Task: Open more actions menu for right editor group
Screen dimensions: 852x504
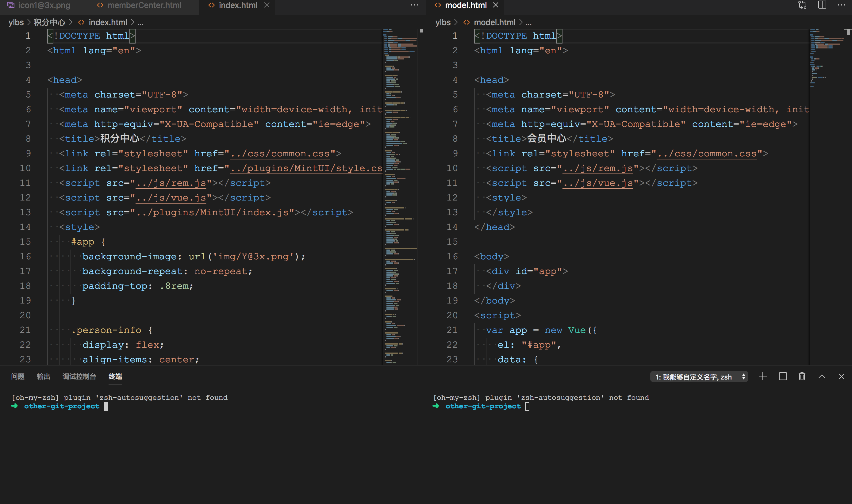Action: [x=842, y=5]
